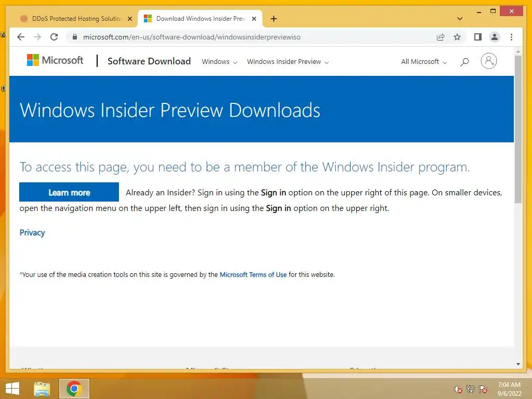Viewport: 532px width, 399px height.
Task: Click the Chrome taskbar icon
Action: pyautogui.click(x=74, y=389)
